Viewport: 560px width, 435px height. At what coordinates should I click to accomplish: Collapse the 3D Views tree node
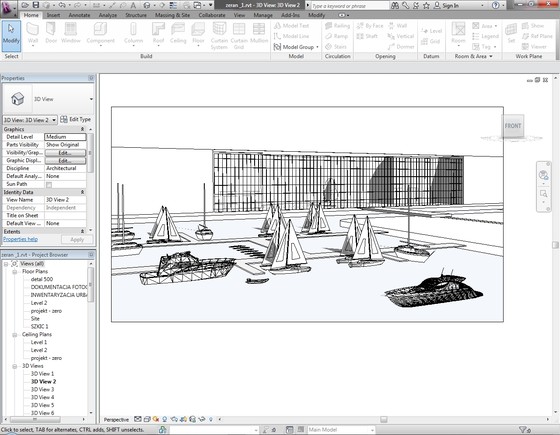(15, 366)
